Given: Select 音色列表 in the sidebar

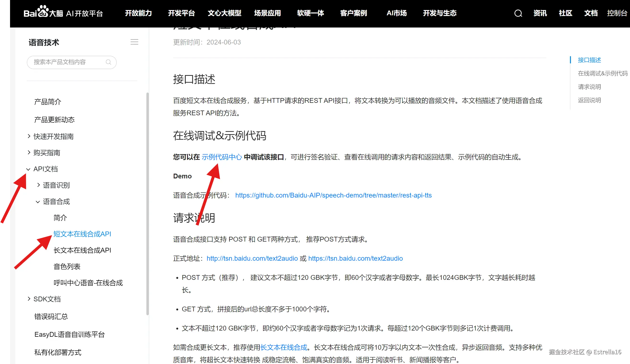Looking at the screenshot, I should 67,266.
